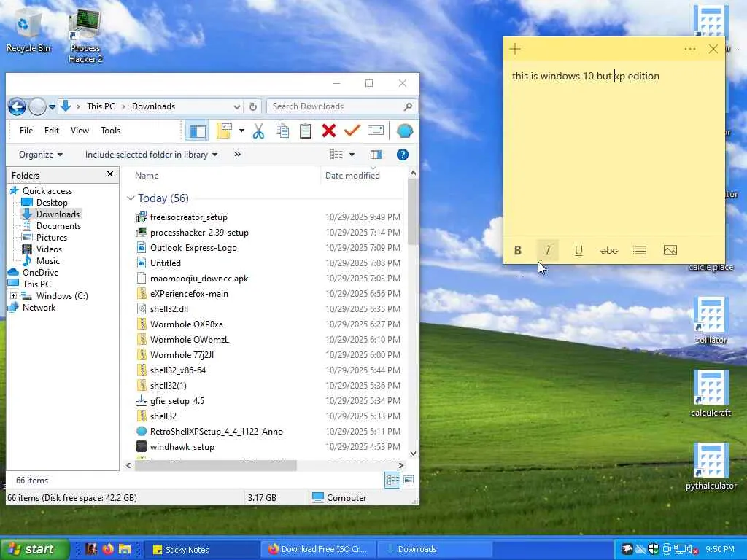This screenshot has width=747, height=560.
Task: Open the Organize dropdown
Action: [x=41, y=155]
